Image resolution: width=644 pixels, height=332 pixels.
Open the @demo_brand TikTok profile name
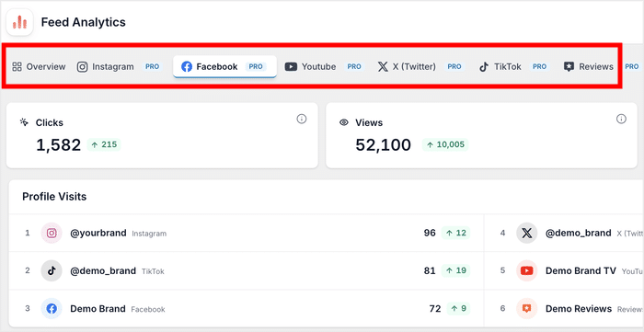103,271
